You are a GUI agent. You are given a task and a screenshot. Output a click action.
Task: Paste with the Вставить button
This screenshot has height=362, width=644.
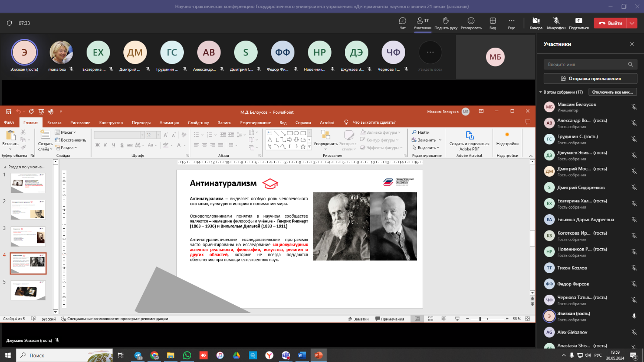pyautogui.click(x=10, y=139)
